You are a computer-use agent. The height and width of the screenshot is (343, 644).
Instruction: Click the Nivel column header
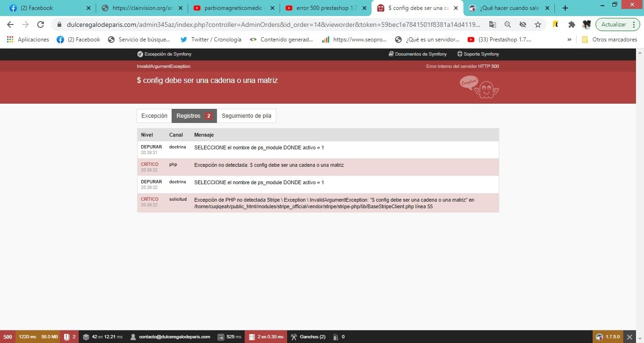click(147, 135)
